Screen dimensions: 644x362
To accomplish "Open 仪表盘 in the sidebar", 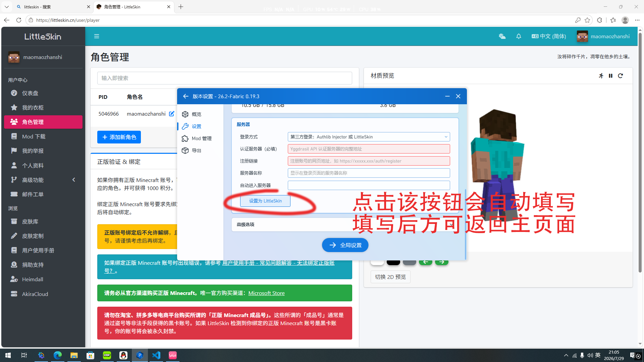I will [x=43, y=93].
